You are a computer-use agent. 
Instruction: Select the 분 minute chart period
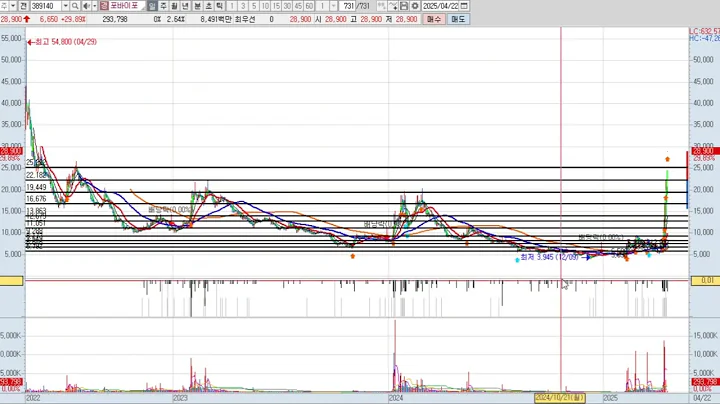coord(197,6)
